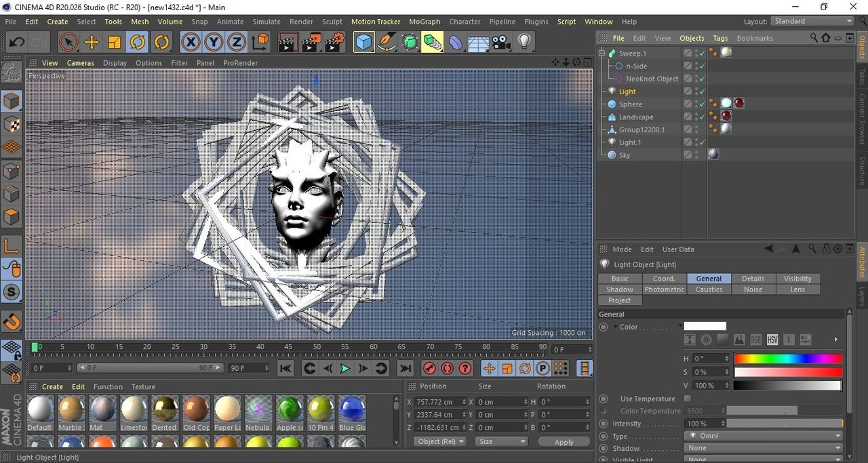Enable Polygons mode in left toolbar
Image resolution: width=868 pixels, height=463 pixels.
[12, 217]
